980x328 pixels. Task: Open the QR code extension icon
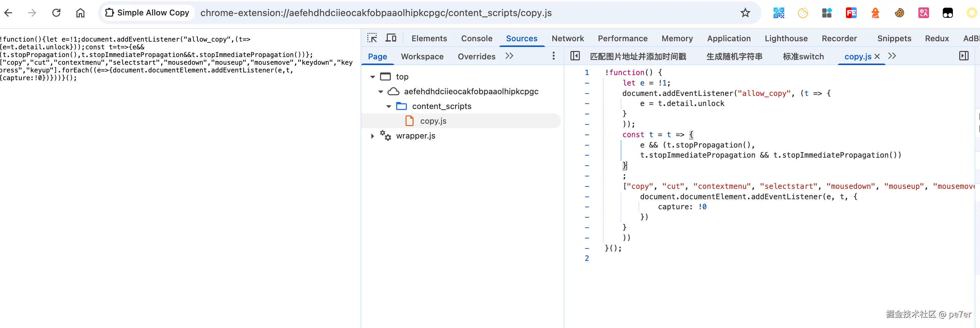[779, 13]
